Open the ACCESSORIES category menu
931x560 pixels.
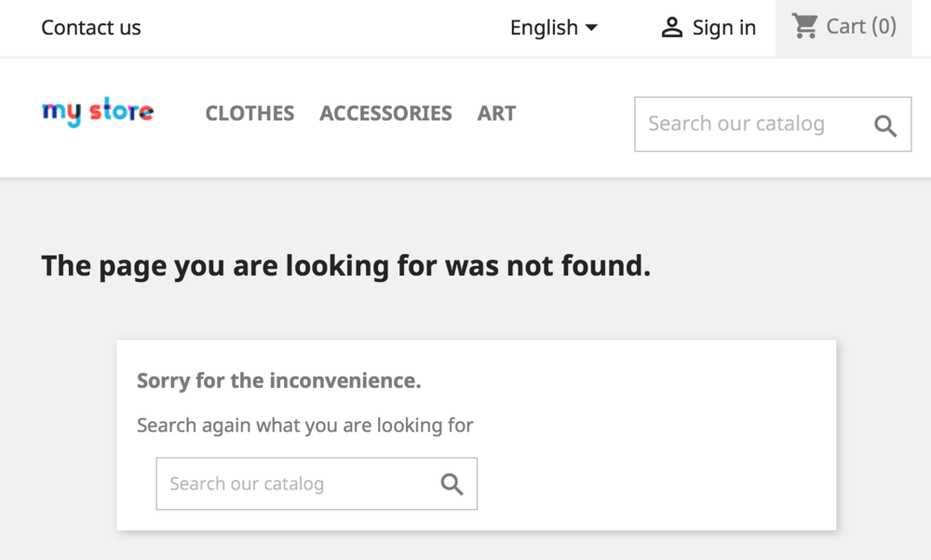[385, 113]
